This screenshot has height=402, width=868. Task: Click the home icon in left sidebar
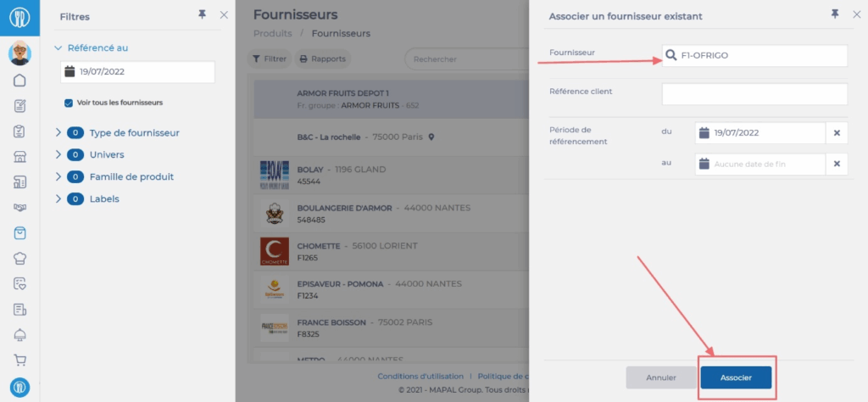tap(19, 81)
